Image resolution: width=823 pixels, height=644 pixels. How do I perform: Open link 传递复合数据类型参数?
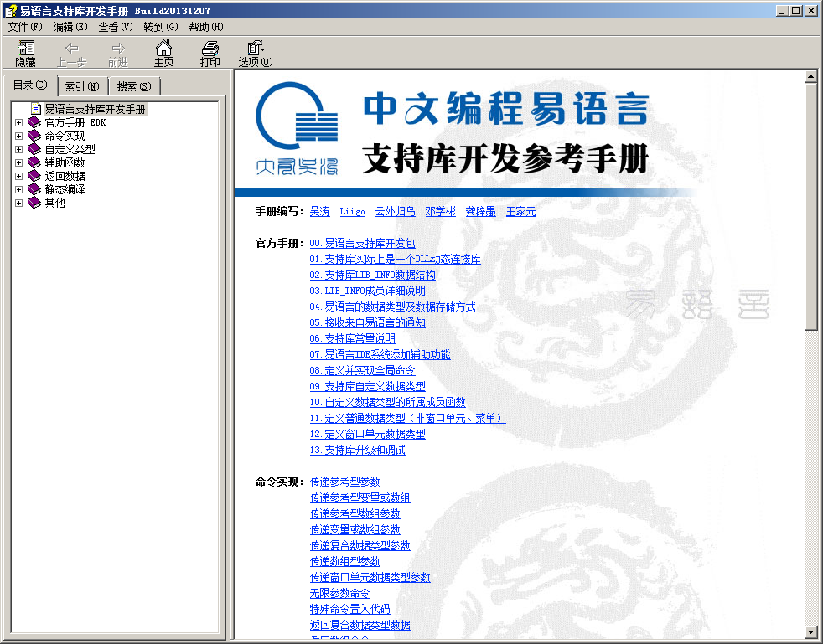click(x=360, y=545)
